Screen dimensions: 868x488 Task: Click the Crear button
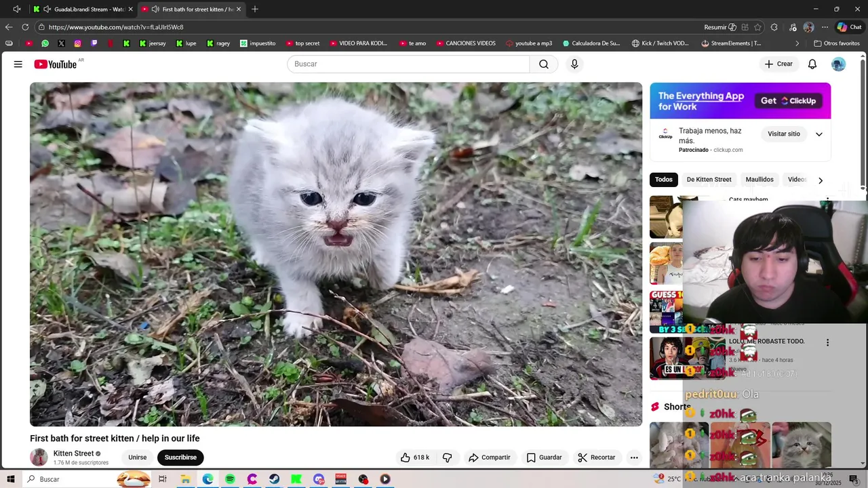(x=778, y=64)
